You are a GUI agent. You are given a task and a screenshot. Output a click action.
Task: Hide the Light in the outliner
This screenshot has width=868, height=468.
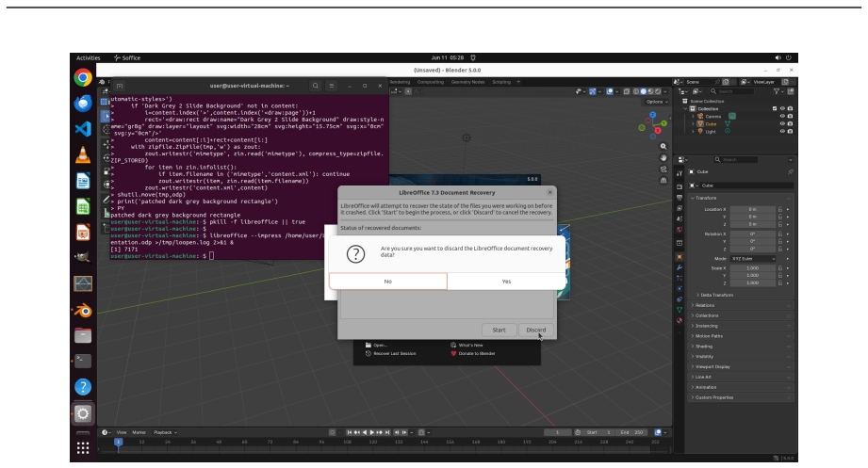[x=782, y=132]
